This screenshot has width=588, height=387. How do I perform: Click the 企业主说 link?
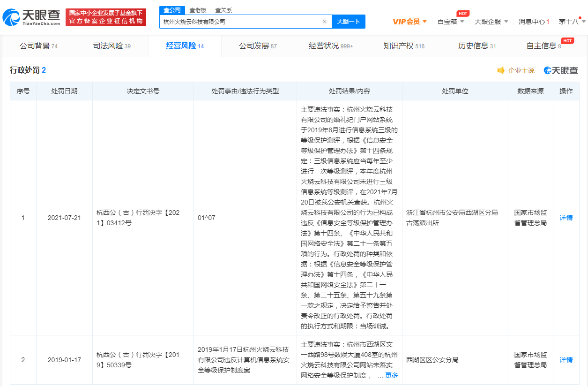[x=521, y=70]
